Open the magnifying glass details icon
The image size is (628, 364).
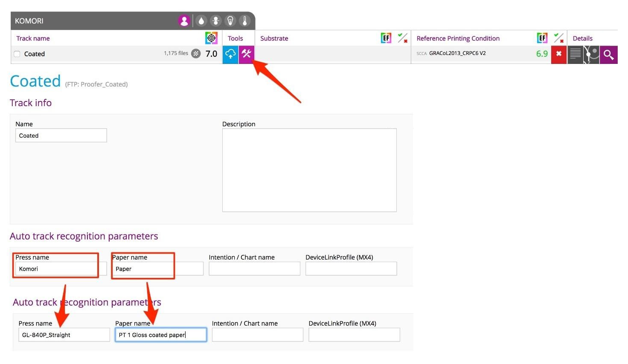609,55
